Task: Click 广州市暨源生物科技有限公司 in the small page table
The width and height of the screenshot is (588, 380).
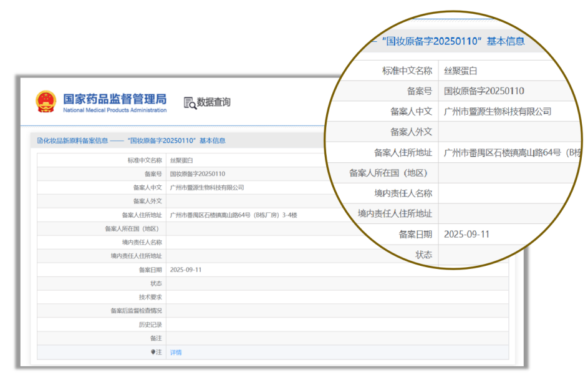Action: point(207,188)
